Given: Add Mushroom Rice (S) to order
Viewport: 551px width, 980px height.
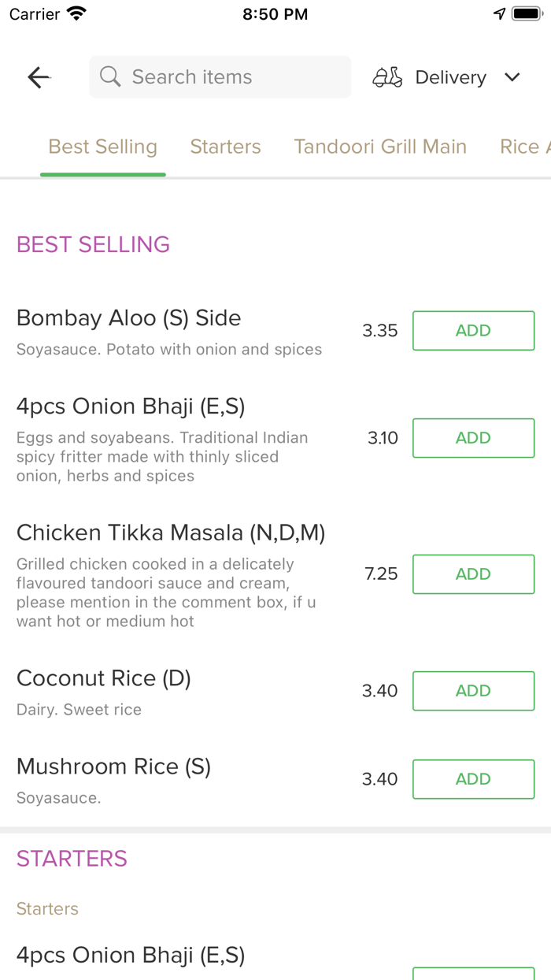Looking at the screenshot, I should (x=473, y=778).
